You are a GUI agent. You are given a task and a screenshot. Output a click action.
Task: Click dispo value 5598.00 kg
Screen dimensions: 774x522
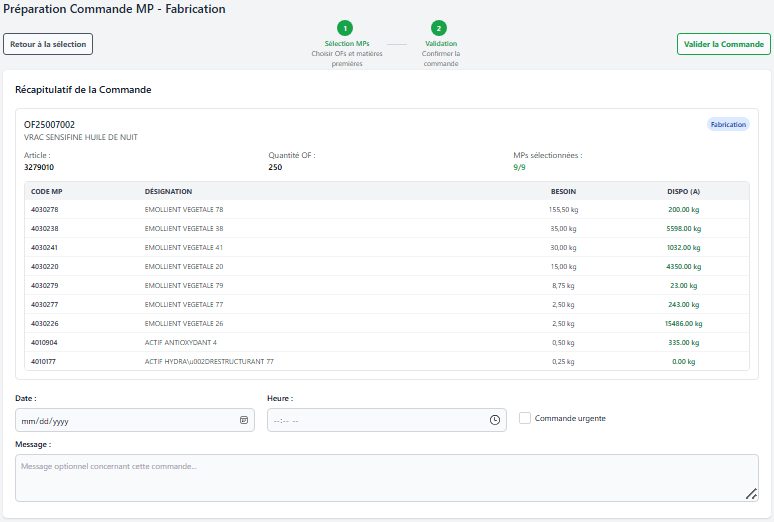point(684,229)
